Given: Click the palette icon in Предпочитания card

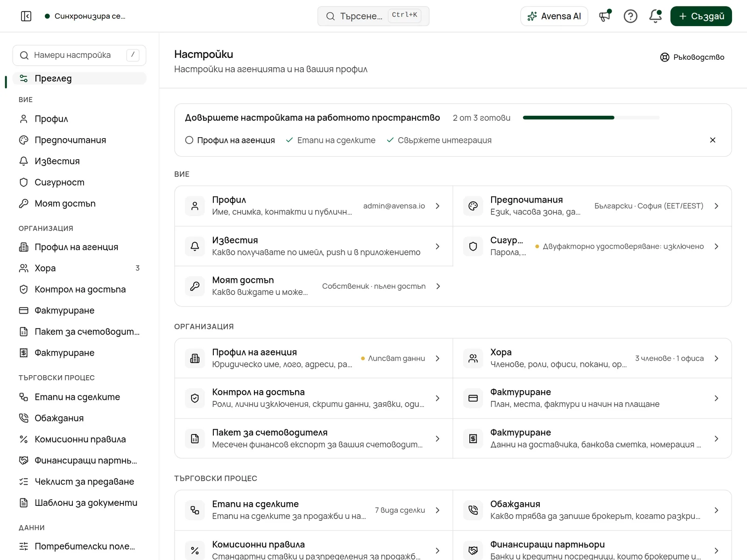Looking at the screenshot, I should pos(473,206).
